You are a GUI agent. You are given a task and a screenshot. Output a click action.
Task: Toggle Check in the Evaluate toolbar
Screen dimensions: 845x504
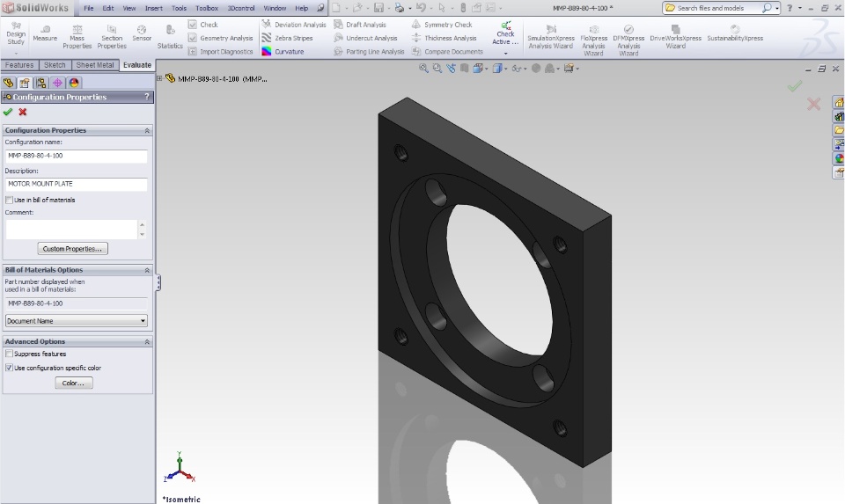pos(202,25)
